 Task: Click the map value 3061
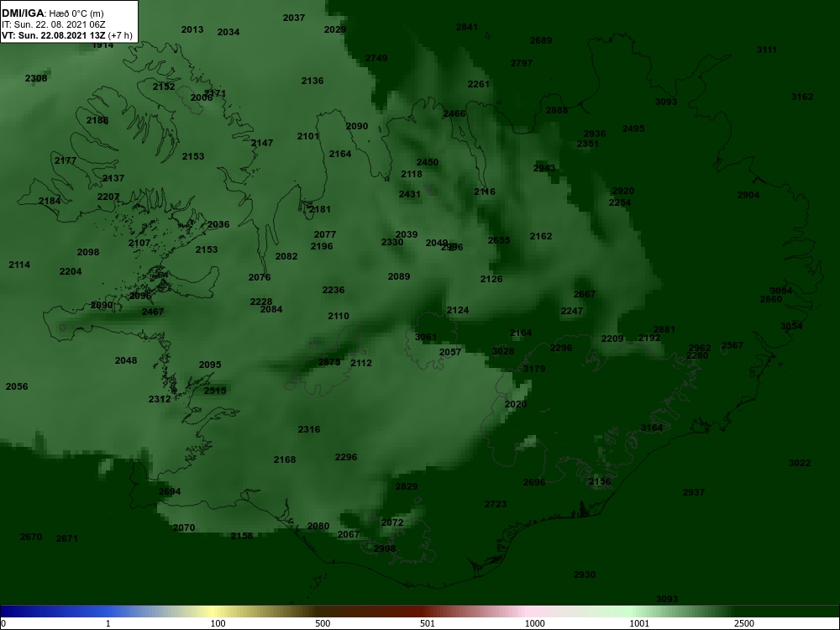(425, 338)
